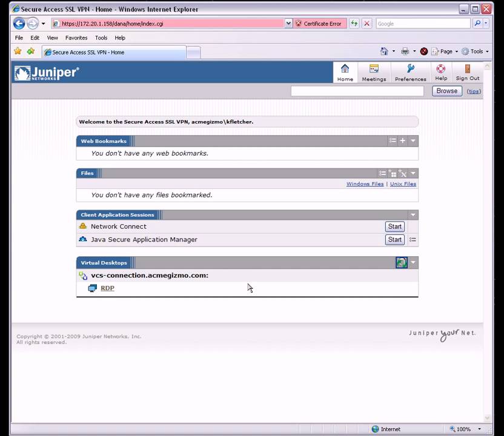Refresh the page in Internet Explorer
Viewport: 504px width, 436px height.
[354, 24]
